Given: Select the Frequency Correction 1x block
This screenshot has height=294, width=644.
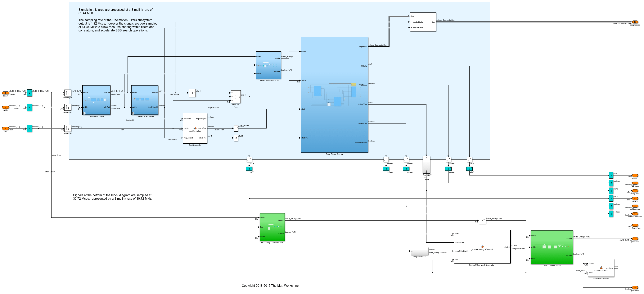Looking at the screenshot, I should [268, 65].
